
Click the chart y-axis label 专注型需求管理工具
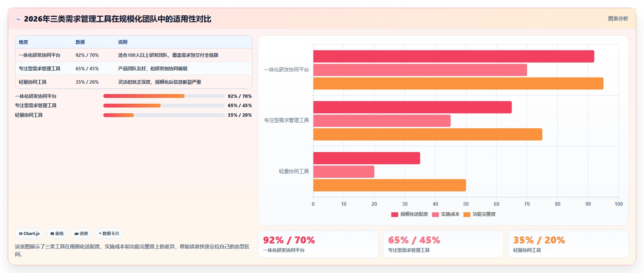click(x=286, y=121)
